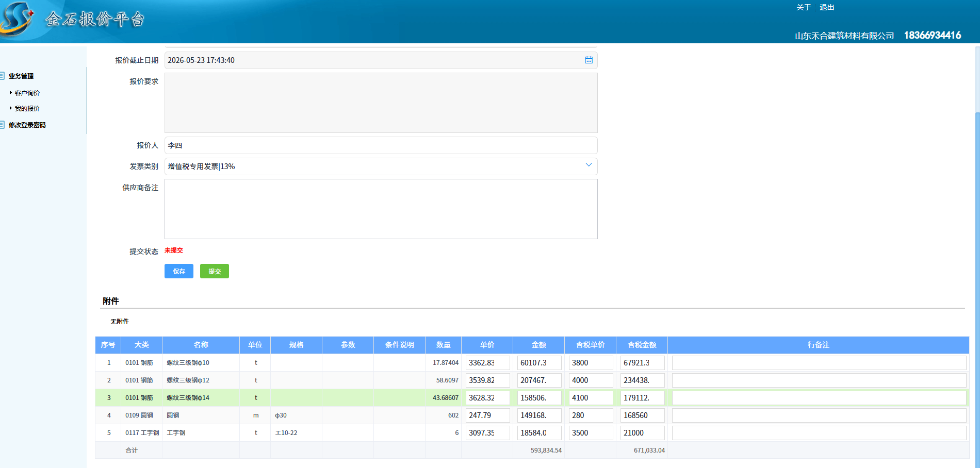Expand the 发票类别 dropdown arrow

(x=589, y=165)
